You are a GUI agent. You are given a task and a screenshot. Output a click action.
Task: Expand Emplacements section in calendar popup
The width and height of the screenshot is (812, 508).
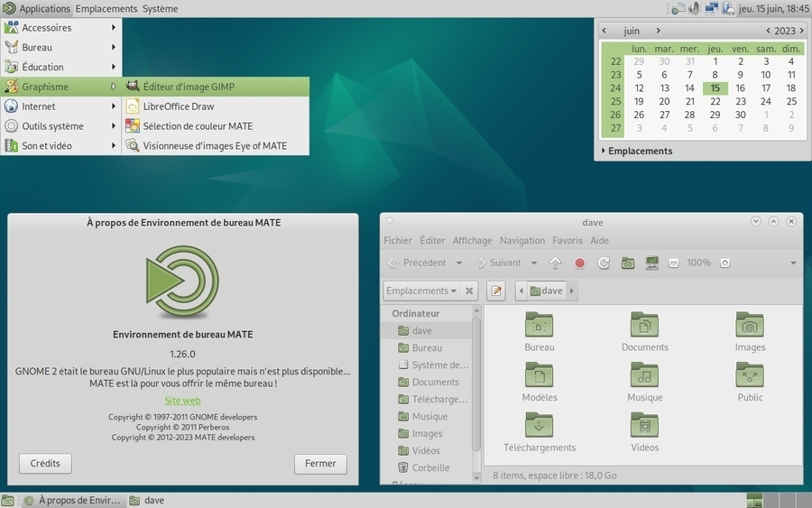coord(636,151)
